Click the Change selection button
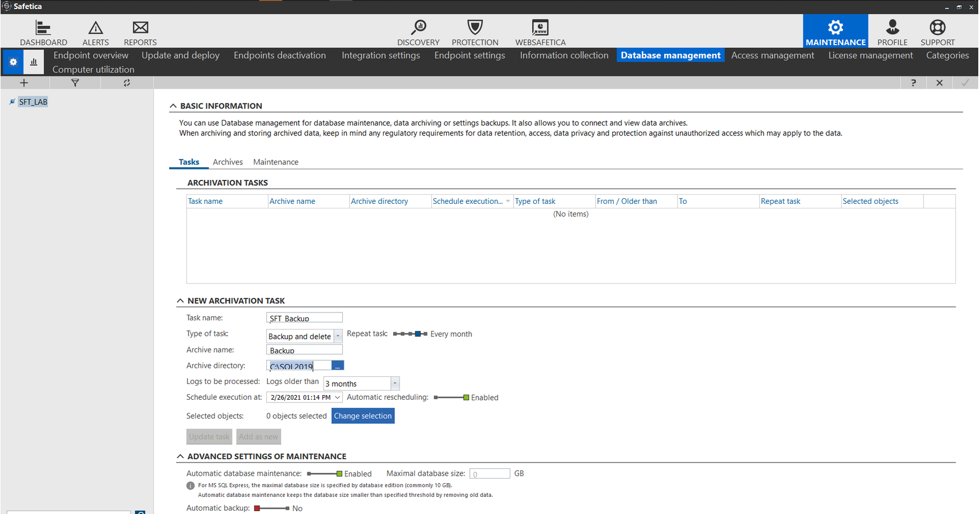The width and height of the screenshot is (980, 514). tap(363, 416)
